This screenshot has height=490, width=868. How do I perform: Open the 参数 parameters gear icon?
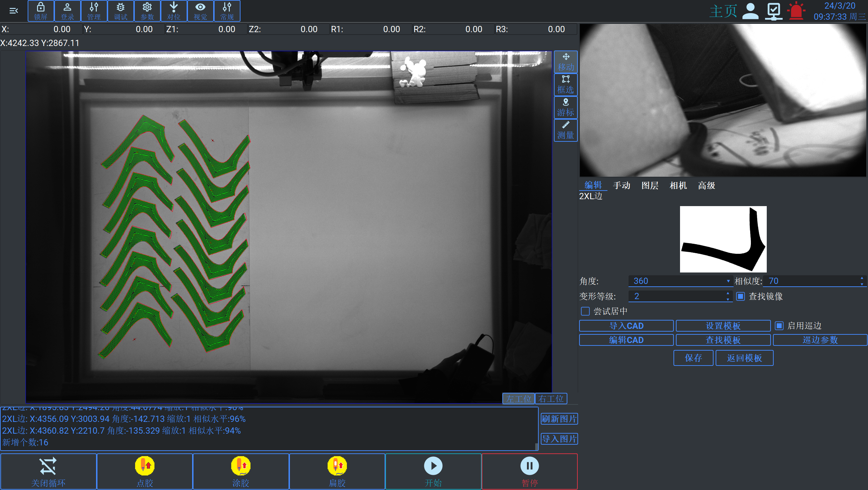point(147,11)
